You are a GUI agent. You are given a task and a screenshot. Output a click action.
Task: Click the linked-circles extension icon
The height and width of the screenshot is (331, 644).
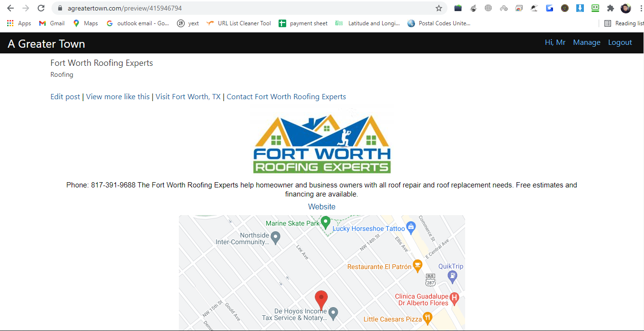504,8
